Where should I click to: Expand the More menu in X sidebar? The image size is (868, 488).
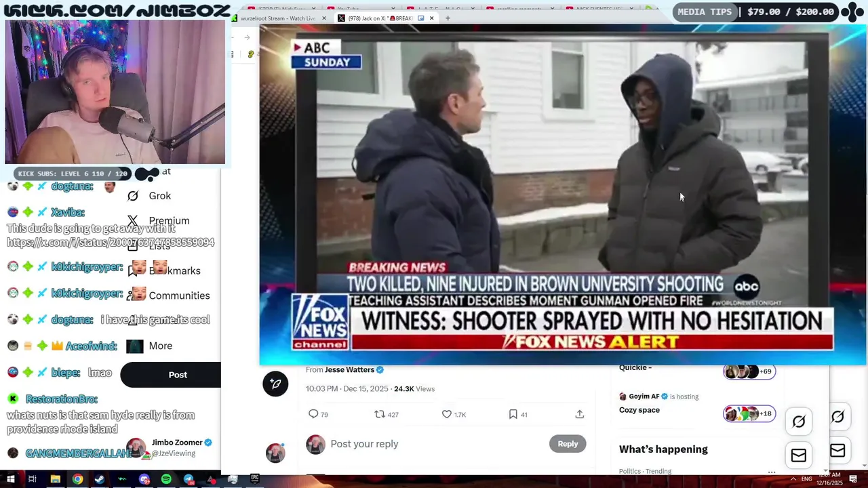point(150,346)
